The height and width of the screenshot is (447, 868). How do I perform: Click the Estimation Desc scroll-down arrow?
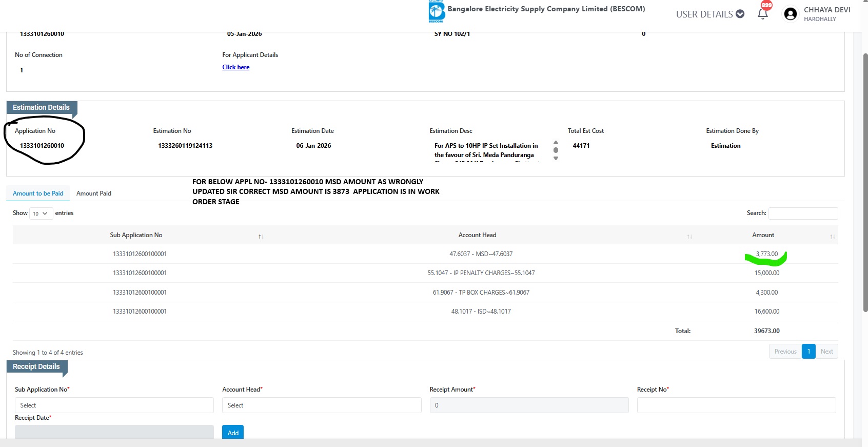556,158
